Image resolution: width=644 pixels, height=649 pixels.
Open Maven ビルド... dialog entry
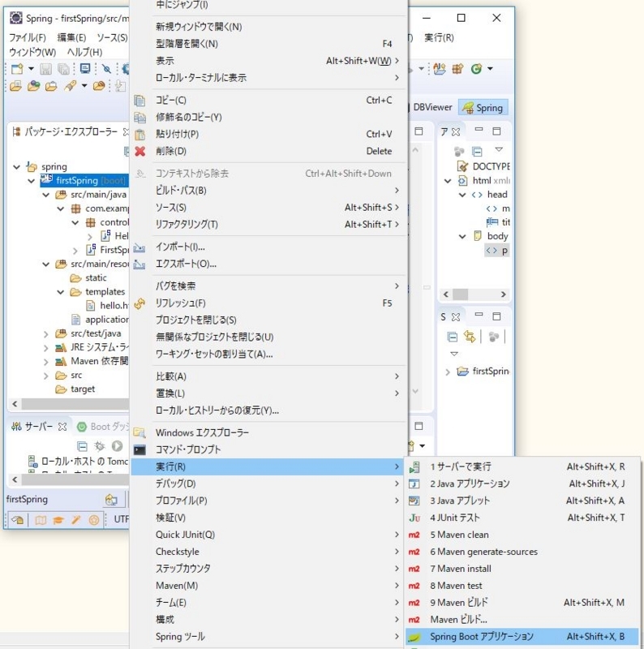click(x=522, y=619)
